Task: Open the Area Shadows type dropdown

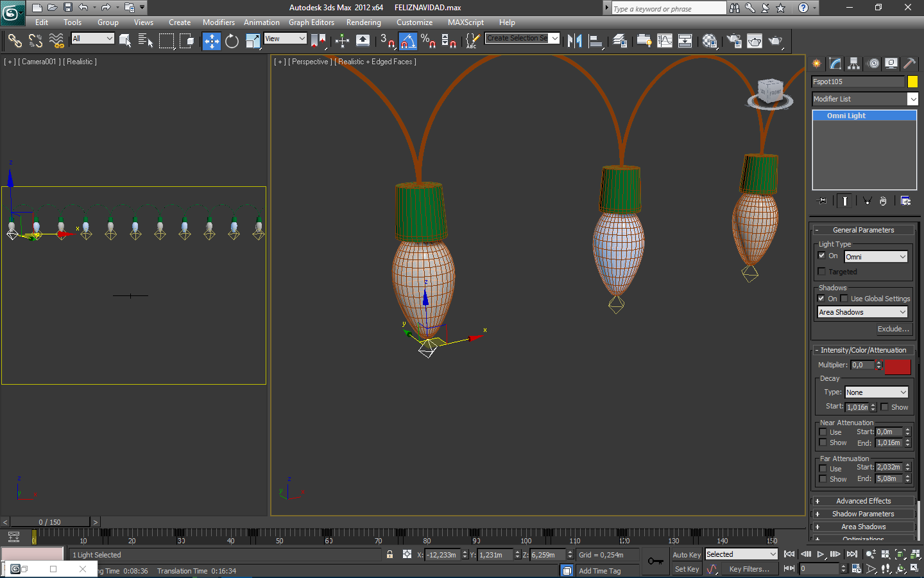Action: 862,312
